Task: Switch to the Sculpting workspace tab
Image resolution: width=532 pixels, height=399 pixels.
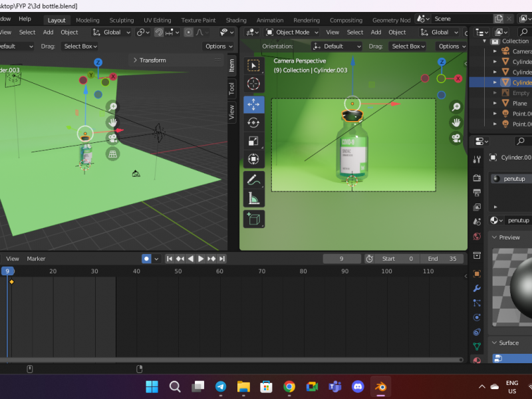Action: point(121,20)
